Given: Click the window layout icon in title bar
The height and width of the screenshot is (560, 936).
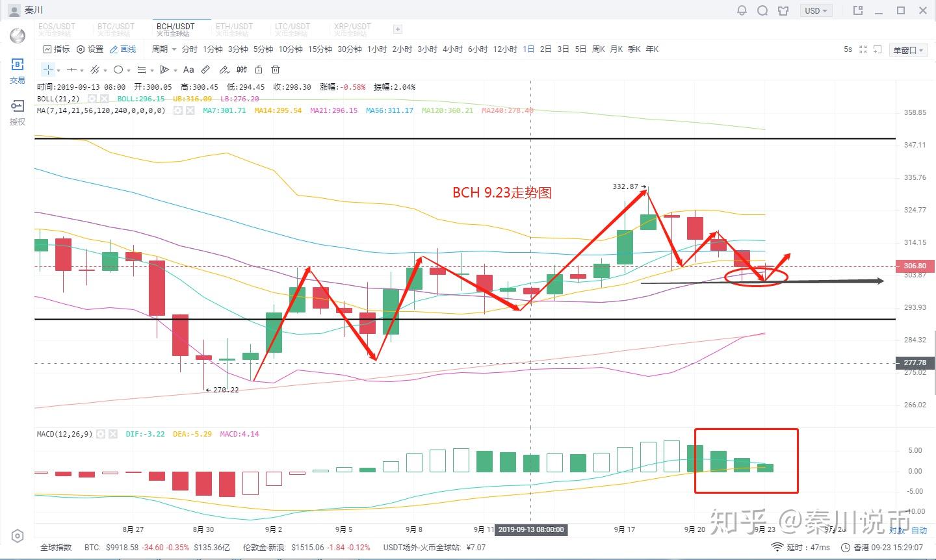Looking at the screenshot, I should (858, 10).
